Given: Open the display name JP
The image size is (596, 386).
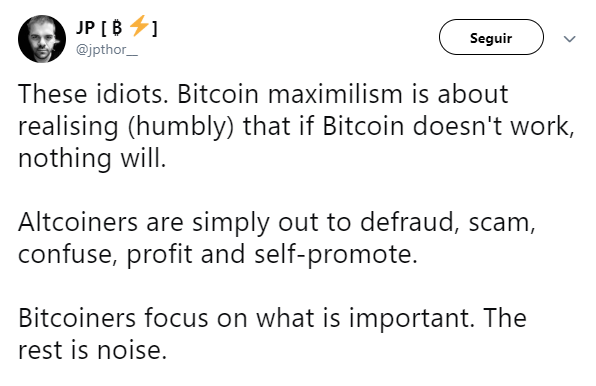Looking at the screenshot, I should [x=86, y=28].
